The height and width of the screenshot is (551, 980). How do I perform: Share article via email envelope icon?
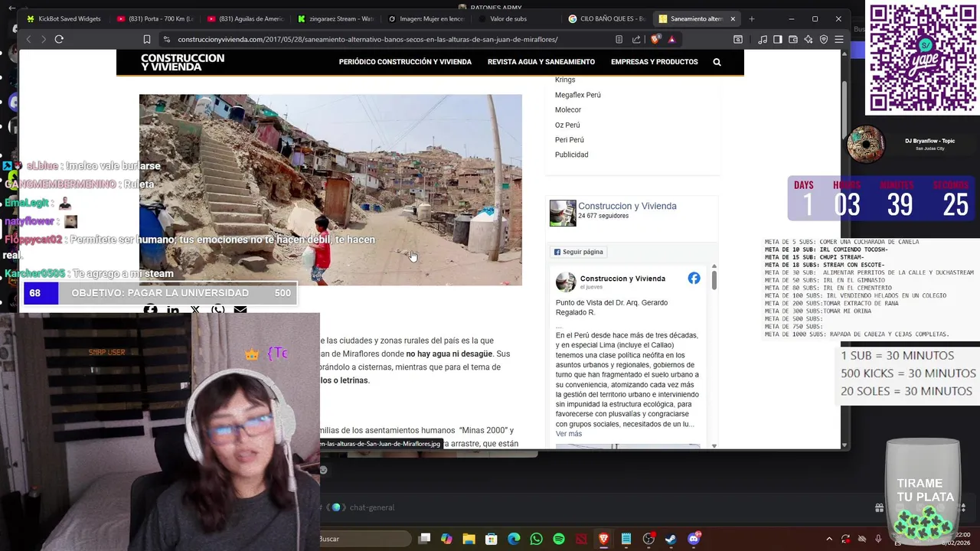click(x=240, y=309)
